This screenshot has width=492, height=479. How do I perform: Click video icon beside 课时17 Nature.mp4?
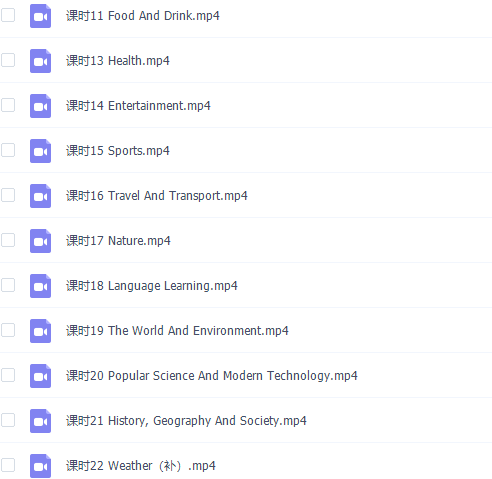[40, 241]
